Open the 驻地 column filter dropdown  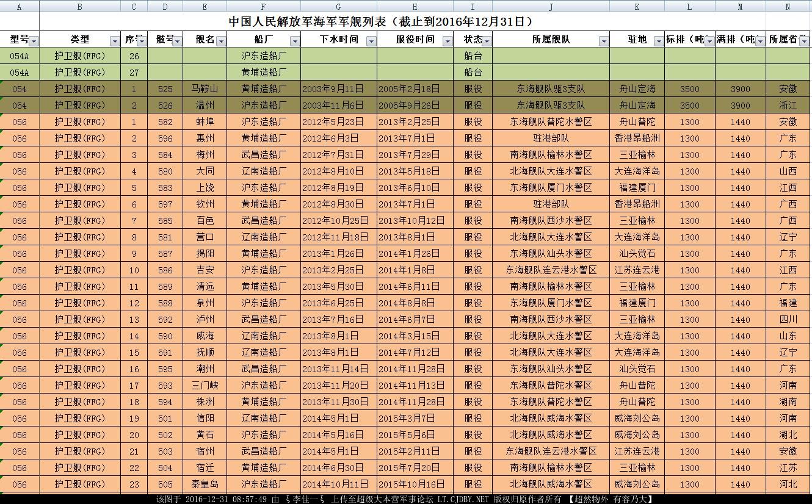[659, 41]
